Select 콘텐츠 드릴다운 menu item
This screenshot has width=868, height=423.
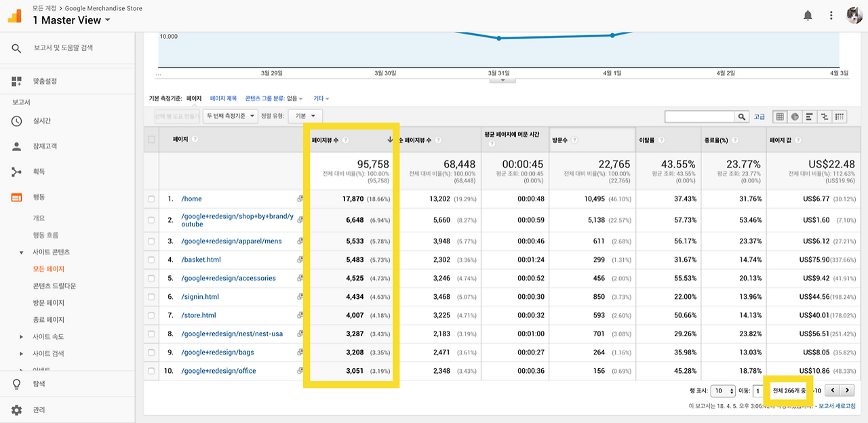click(x=54, y=286)
